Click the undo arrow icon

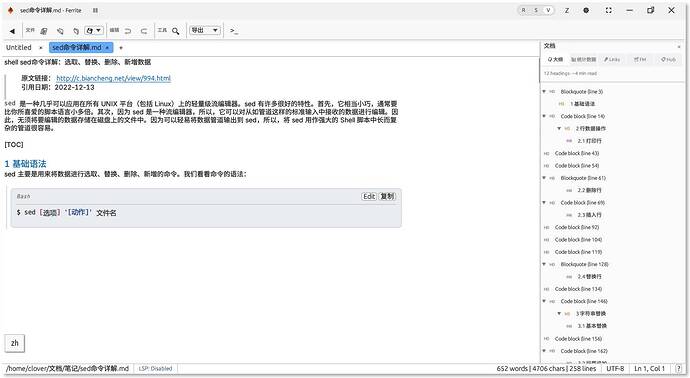pyautogui.click(x=128, y=31)
